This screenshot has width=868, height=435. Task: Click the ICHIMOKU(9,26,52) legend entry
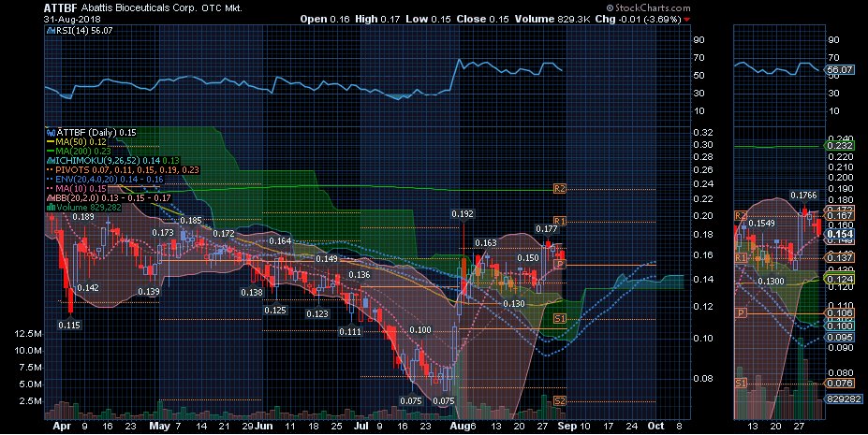click(x=117, y=161)
